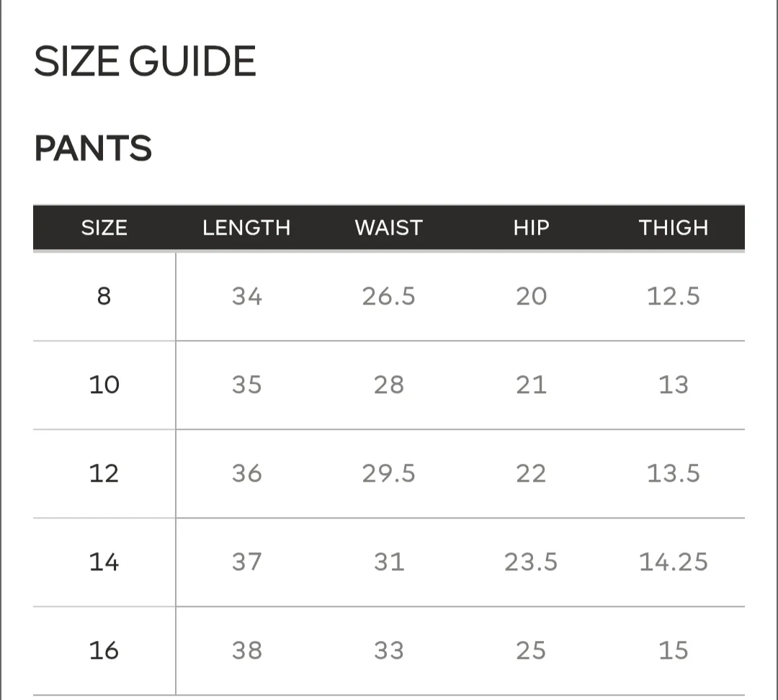Select the size 14 row label
This screenshot has height=700, width=778.
(x=104, y=562)
